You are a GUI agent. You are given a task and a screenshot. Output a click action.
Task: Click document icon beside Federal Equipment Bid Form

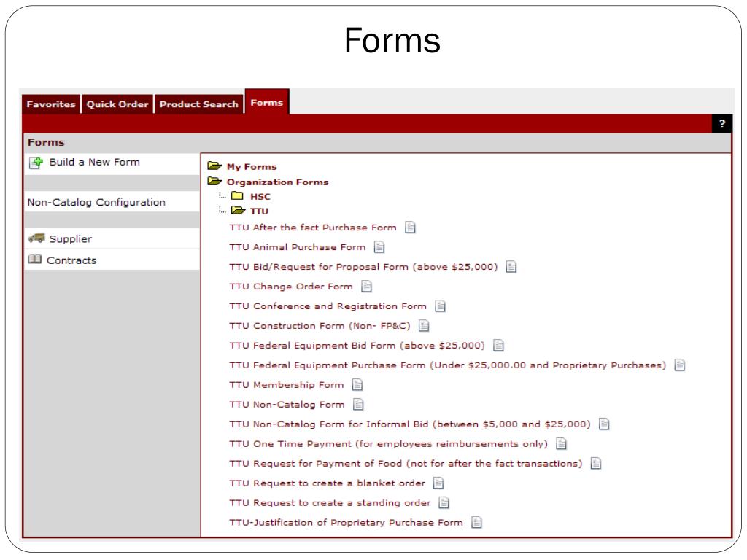pos(498,345)
